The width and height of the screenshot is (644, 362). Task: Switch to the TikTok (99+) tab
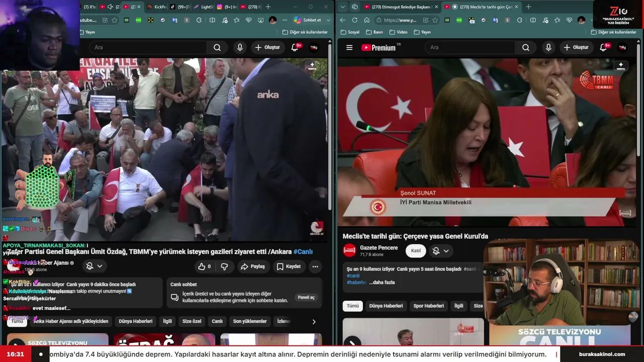[180, 7]
